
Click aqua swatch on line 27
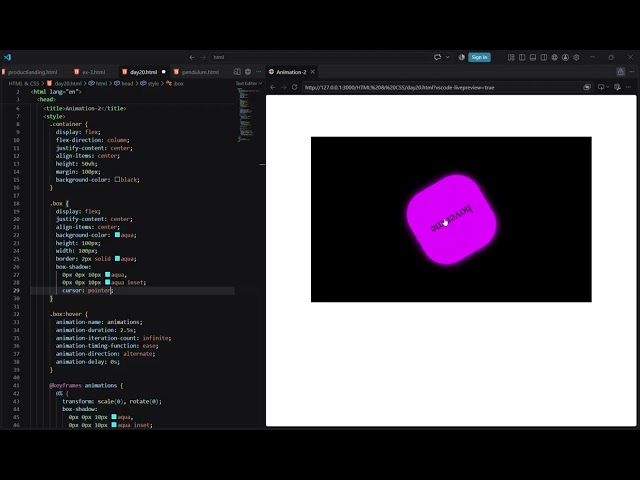tap(108, 274)
